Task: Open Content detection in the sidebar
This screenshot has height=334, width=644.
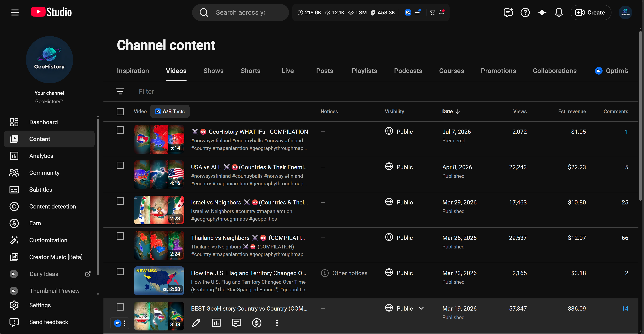Action: [49, 206]
